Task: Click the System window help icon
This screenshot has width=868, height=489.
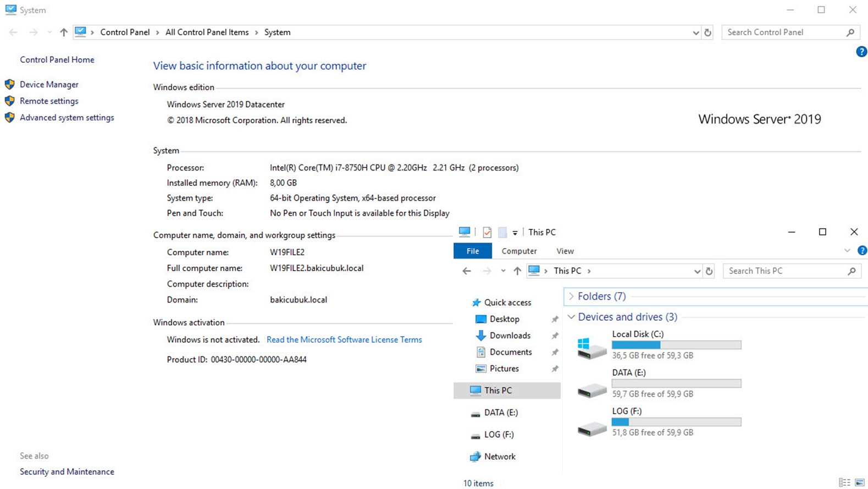Action: (861, 52)
